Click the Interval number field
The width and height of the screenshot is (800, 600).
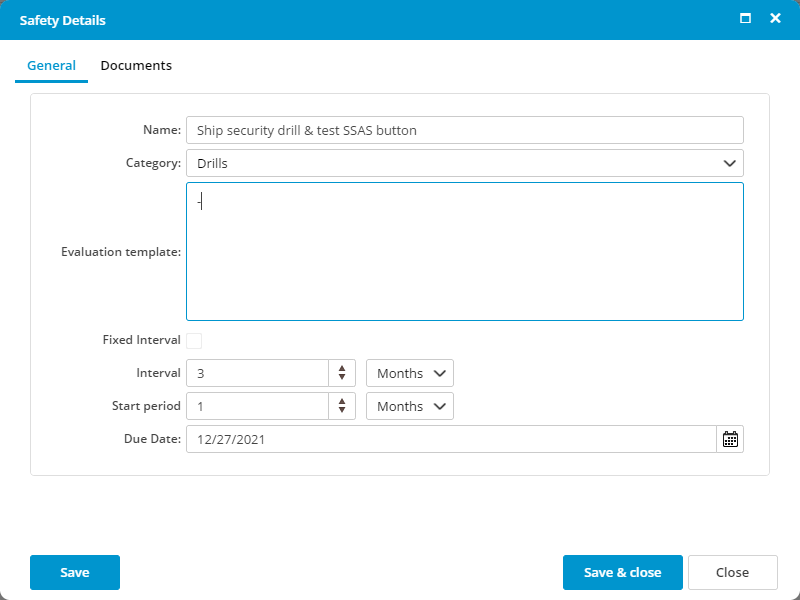(257, 373)
